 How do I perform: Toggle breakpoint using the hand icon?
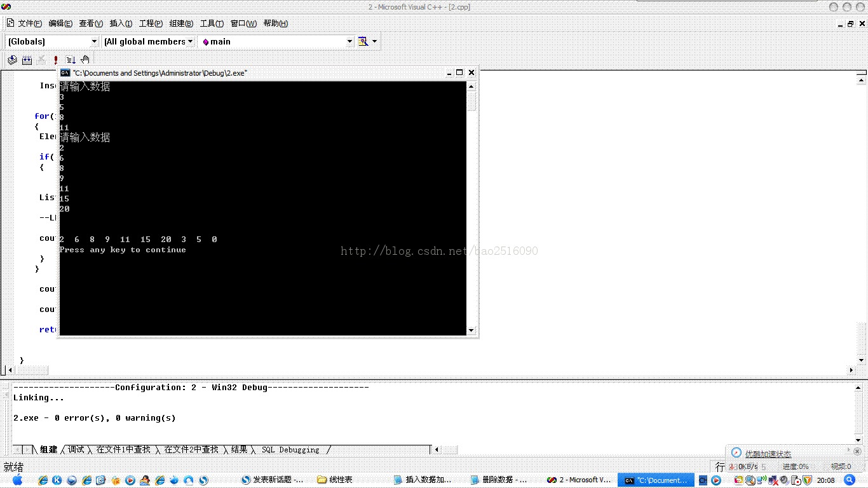(x=85, y=60)
